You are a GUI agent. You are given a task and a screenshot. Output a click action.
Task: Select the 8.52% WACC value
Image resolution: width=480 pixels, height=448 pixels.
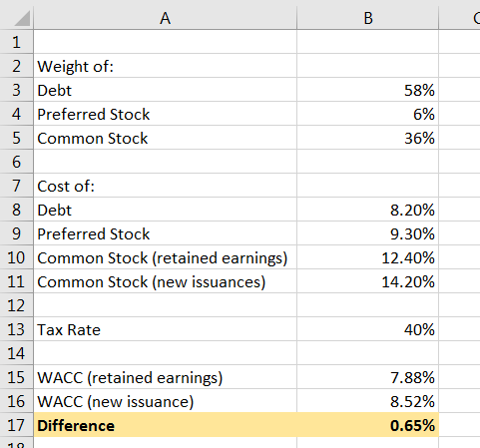point(368,401)
